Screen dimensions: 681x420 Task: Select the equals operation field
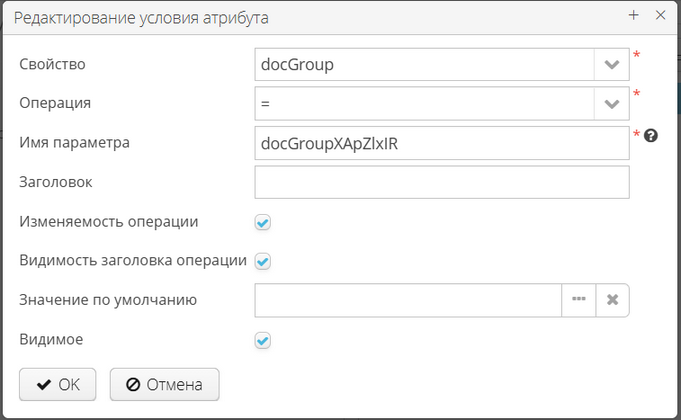424,104
